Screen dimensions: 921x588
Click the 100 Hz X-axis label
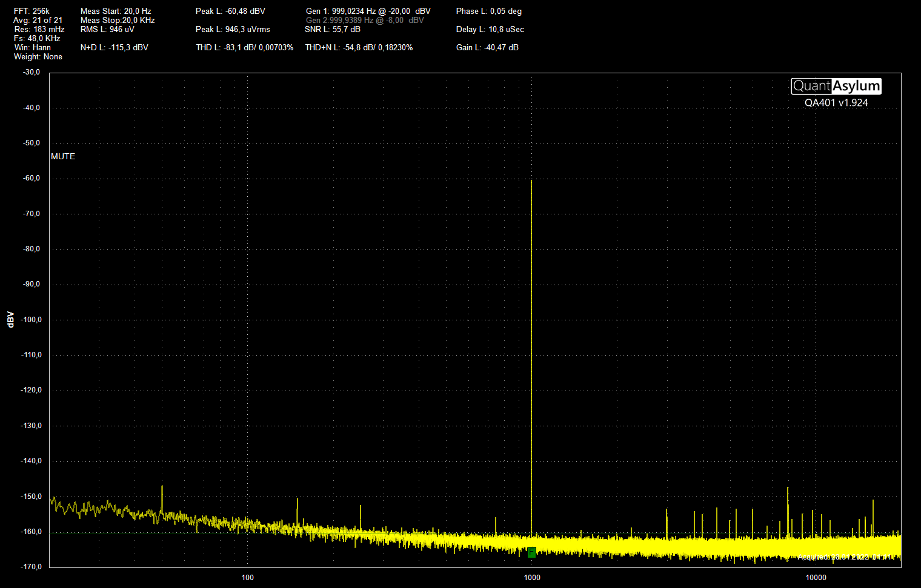[248, 577]
